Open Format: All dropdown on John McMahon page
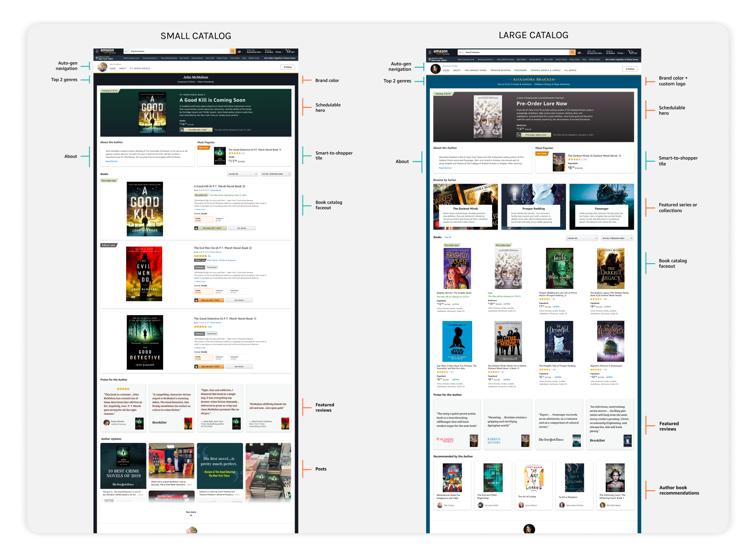Viewport: 756px width, 559px height. [243, 174]
